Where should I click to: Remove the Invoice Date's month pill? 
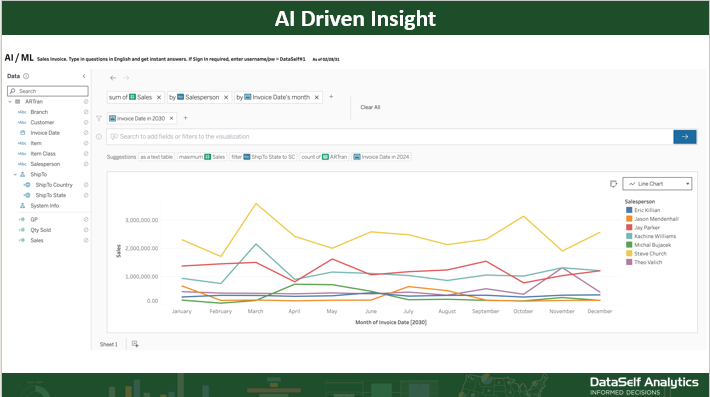pyautogui.click(x=317, y=97)
